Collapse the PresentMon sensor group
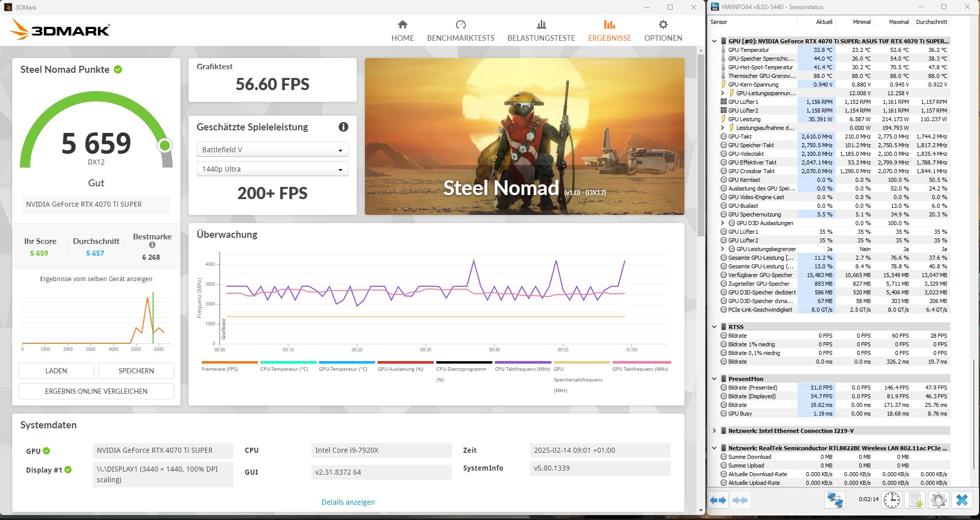 [x=714, y=379]
